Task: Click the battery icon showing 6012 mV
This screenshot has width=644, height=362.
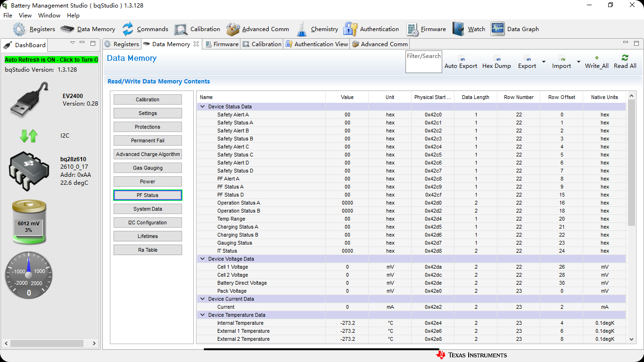Action: click(x=29, y=222)
